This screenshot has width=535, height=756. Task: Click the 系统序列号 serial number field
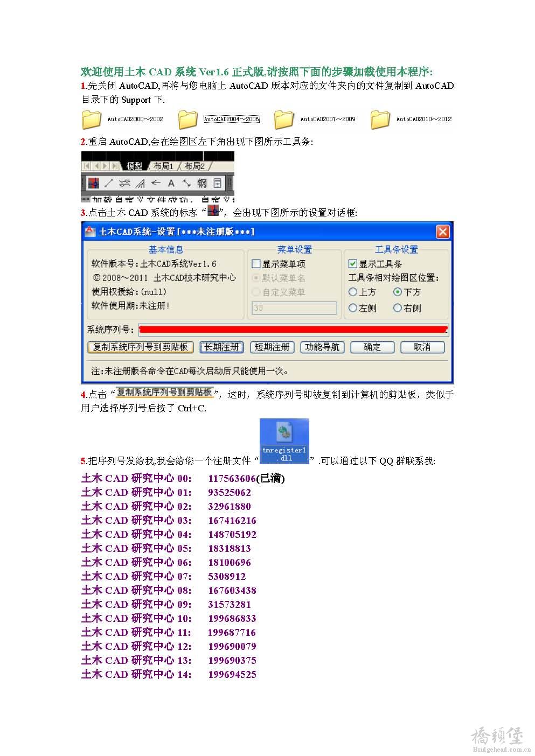click(293, 330)
